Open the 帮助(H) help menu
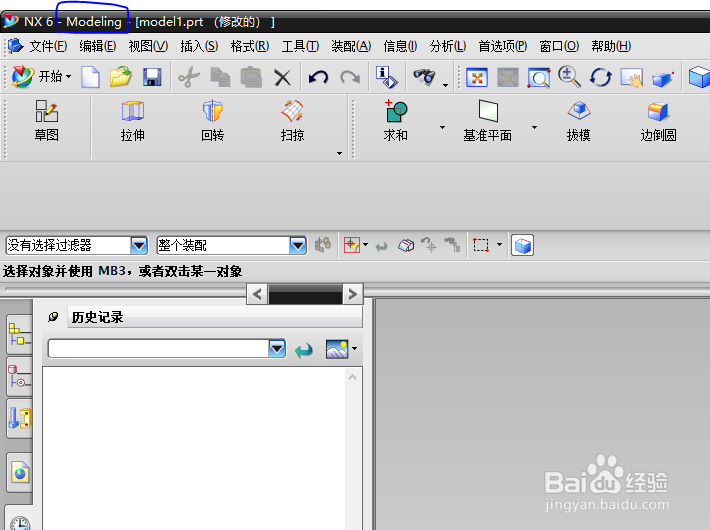 pos(611,46)
